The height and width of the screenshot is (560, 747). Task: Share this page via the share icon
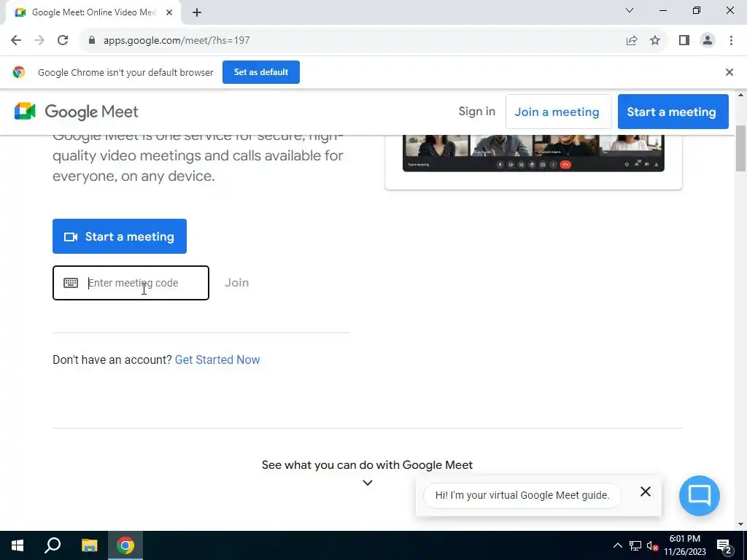tap(632, 41)
